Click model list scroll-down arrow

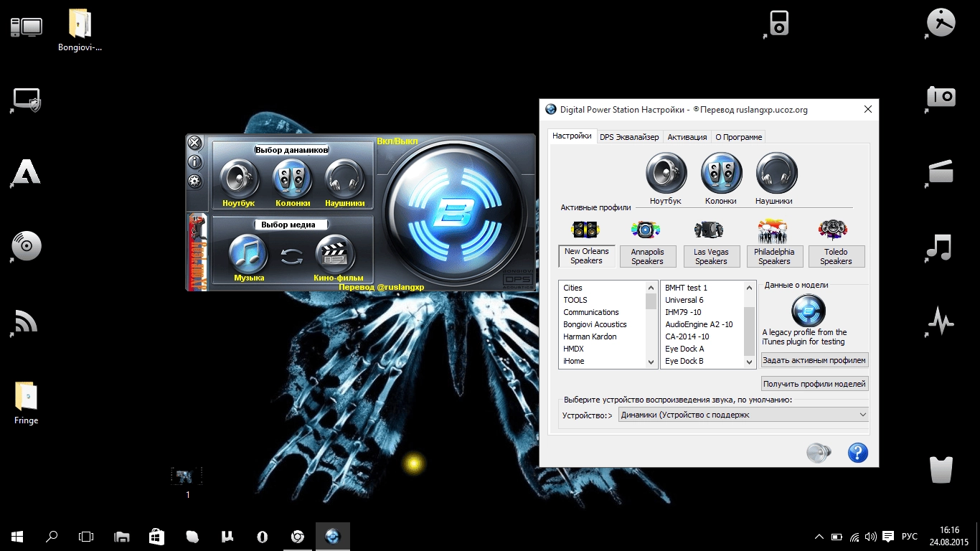750,362
